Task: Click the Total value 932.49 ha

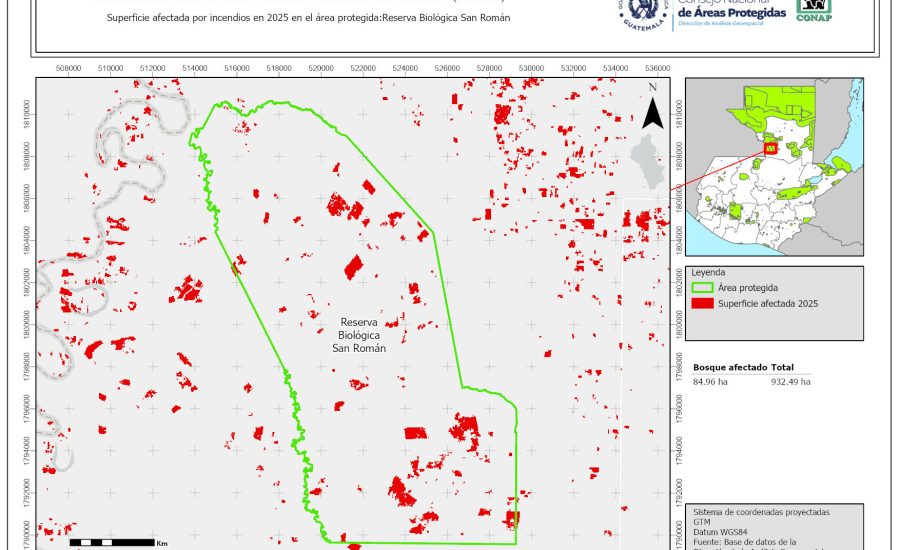Action: pos(790,381)
